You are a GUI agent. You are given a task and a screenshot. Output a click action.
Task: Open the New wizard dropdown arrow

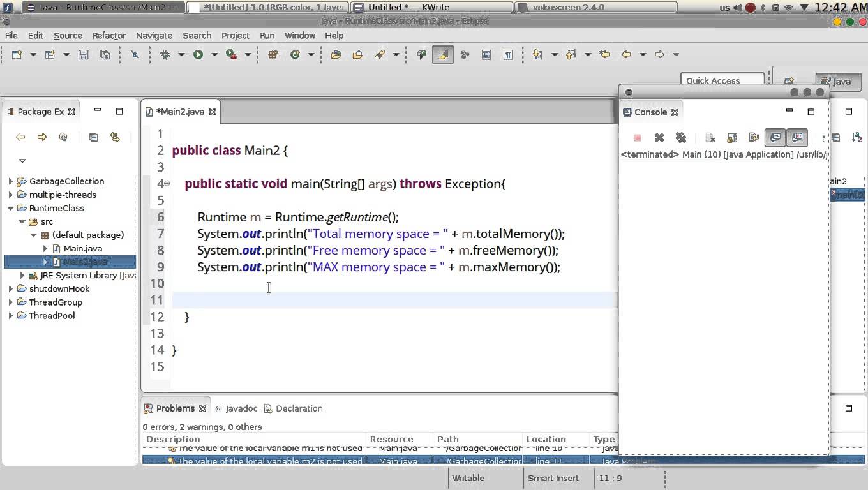point(33,54)
